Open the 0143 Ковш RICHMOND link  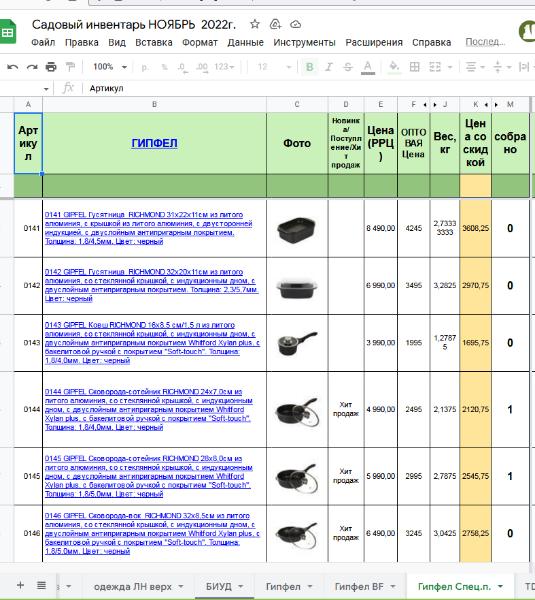click(x=152, y=342)
